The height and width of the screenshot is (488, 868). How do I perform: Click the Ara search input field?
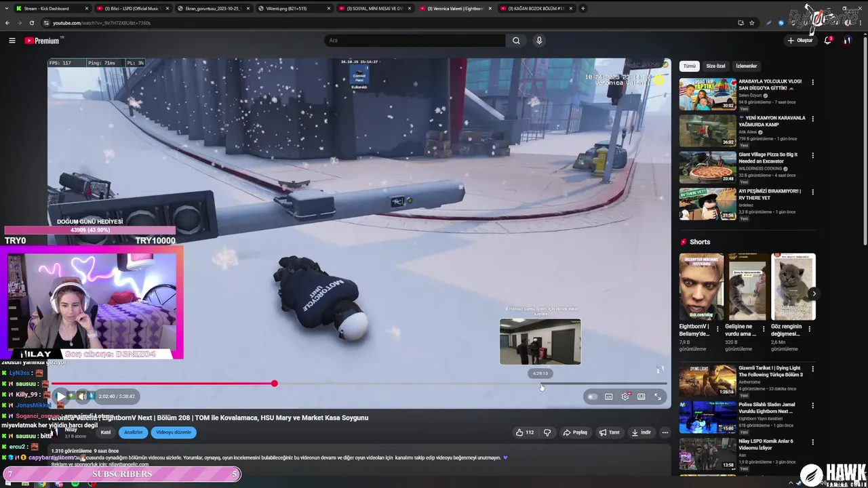tap(415, 41)
